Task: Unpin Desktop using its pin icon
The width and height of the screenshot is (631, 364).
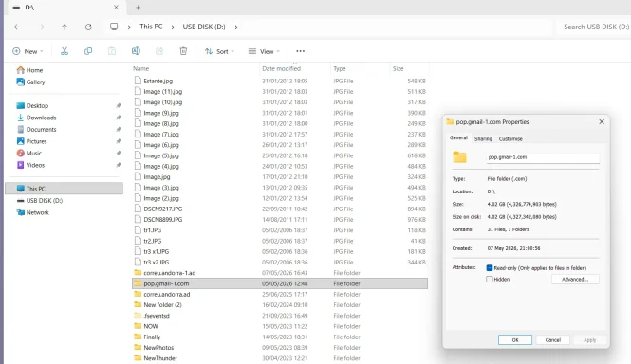Action: click(119, 106)
